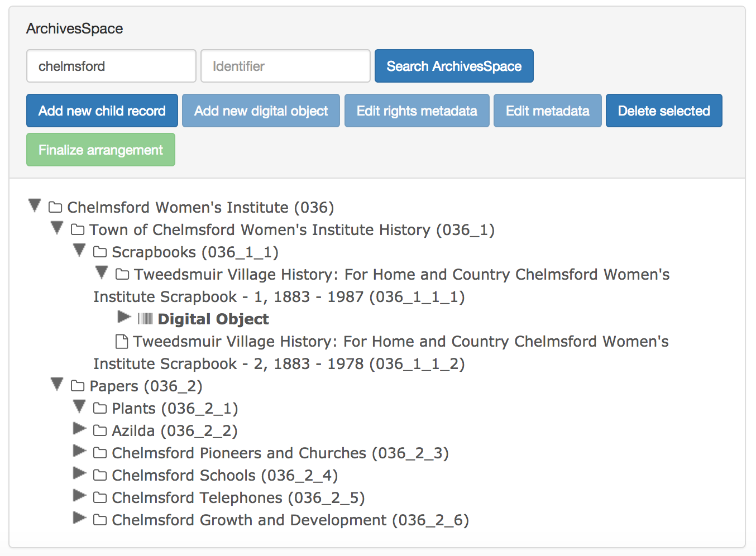Expand the Digital Object node
The width and height of the screenshot is (756, 556).
124,318
